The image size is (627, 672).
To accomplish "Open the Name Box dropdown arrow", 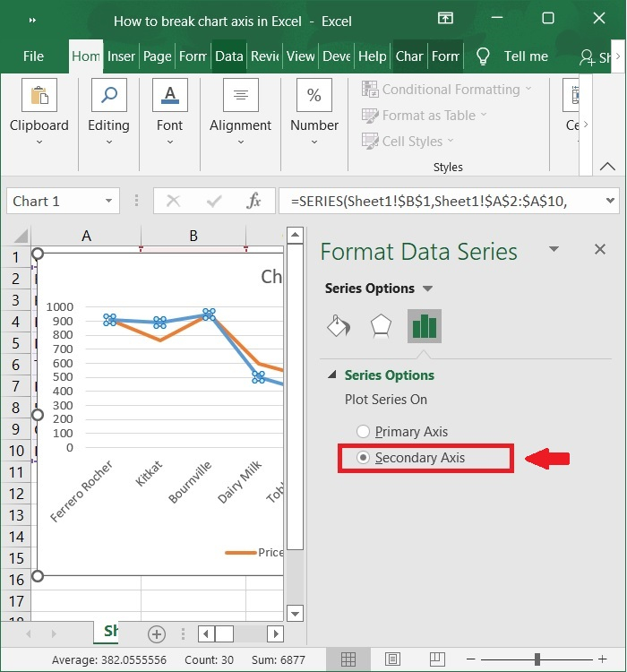I will [x=109, y=201].
